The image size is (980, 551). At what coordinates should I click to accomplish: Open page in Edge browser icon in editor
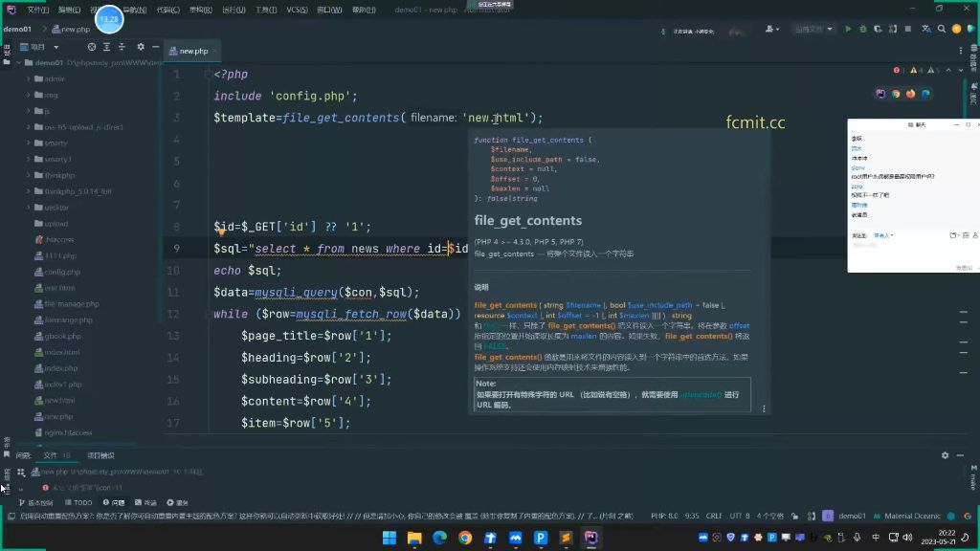tap(925, 94)
